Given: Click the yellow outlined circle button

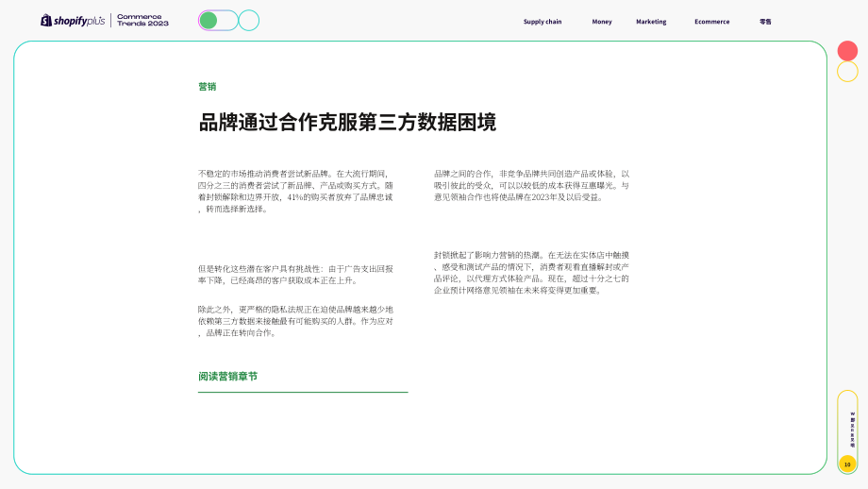Looking at the screenshot, I should point(847,72).
